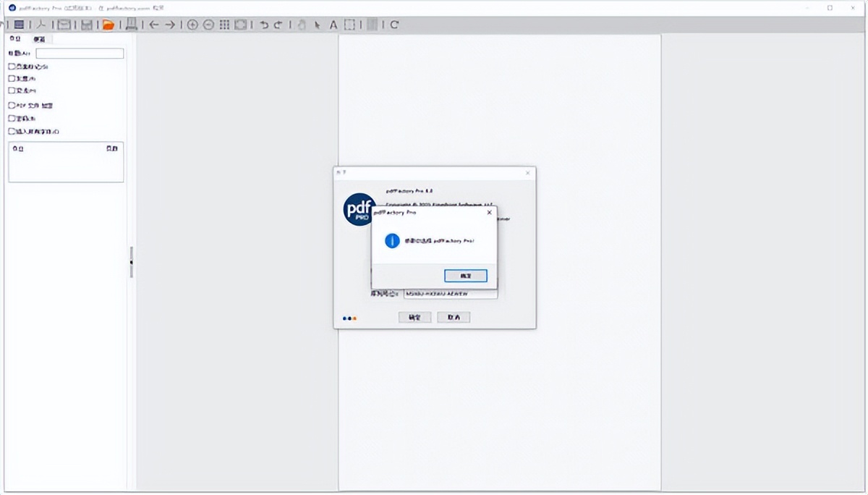Click 取消 in the About dialog
The image size is (868, 495).
pyautogui.click(x=454, y=318)
